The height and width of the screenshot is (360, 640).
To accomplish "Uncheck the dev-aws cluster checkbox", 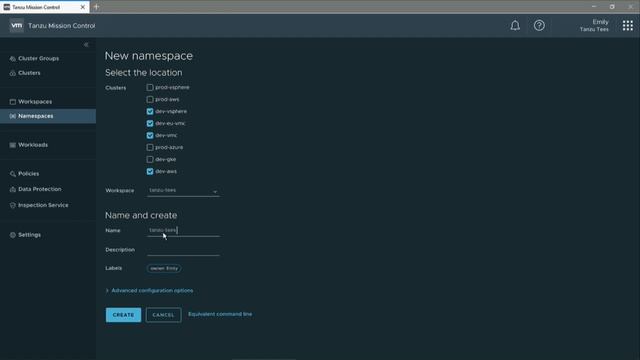I will [x=150, y=171].
